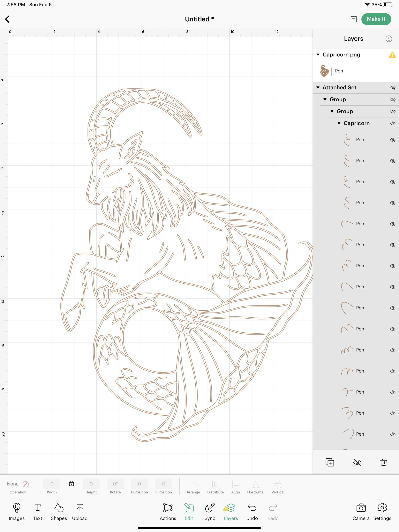Collapse the Capricorn png layer group
399x532 pixels.
click(318, 55)
